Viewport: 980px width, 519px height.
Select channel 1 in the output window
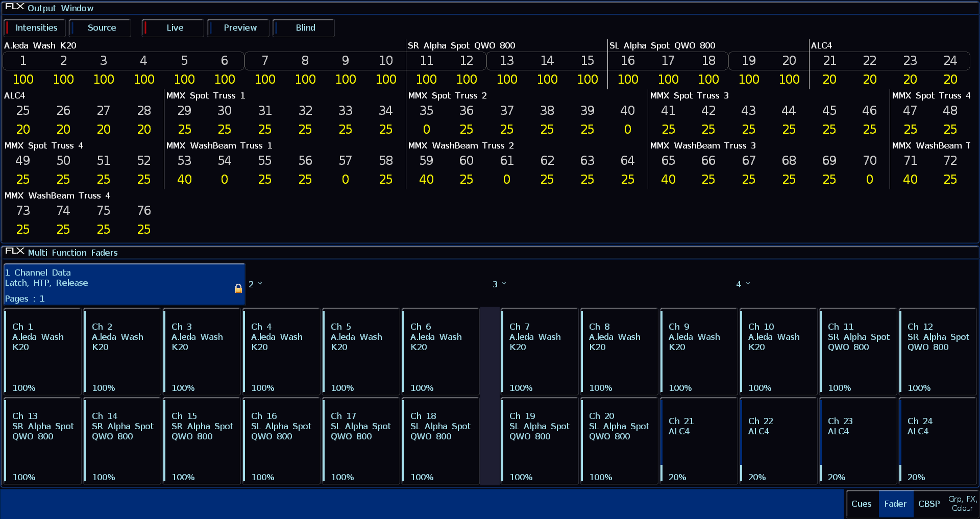pyautogui.click(x=23, y=61)
